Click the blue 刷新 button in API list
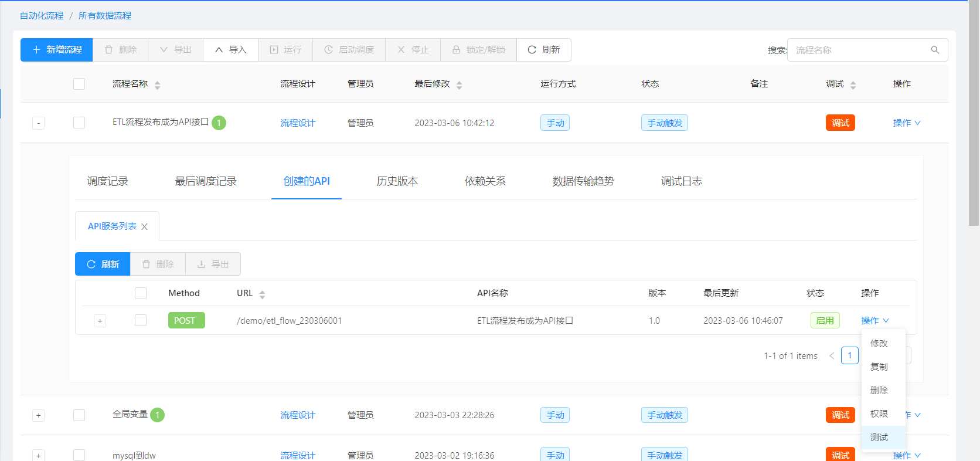The image size is (980, 461). pyautogui.click(x=103, y=264)
